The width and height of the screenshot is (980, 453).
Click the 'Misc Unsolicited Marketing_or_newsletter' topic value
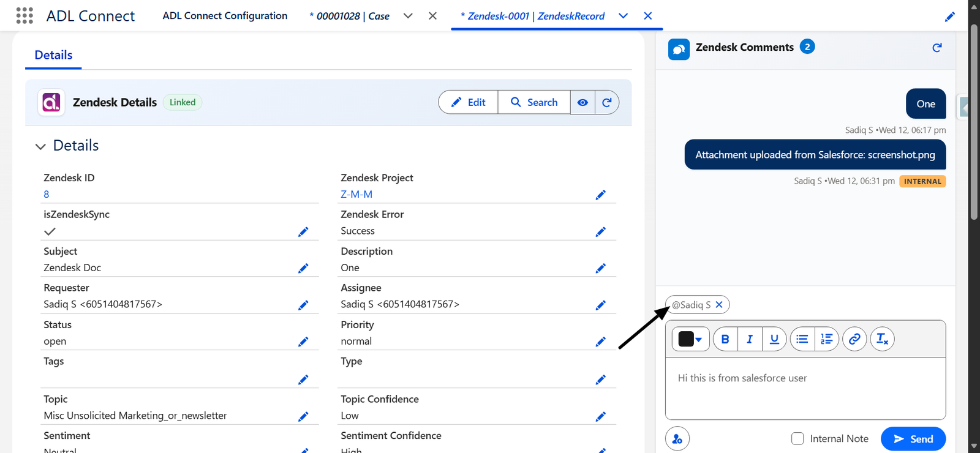135,416
